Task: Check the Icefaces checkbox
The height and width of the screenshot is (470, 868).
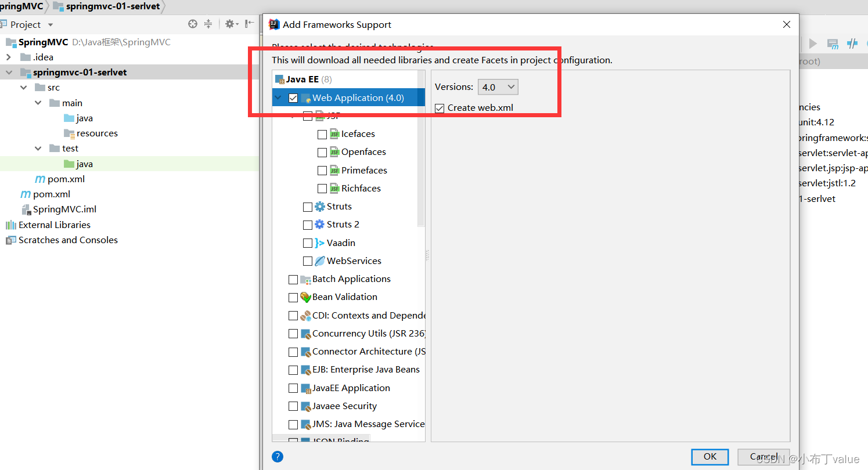Action: (322, 134)
